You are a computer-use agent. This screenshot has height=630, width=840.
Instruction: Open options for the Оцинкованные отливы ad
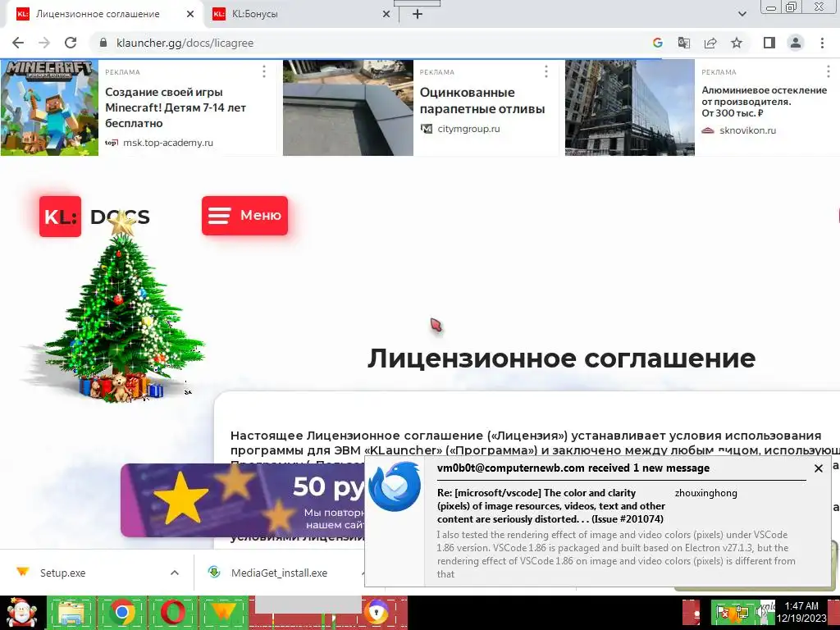546,71
